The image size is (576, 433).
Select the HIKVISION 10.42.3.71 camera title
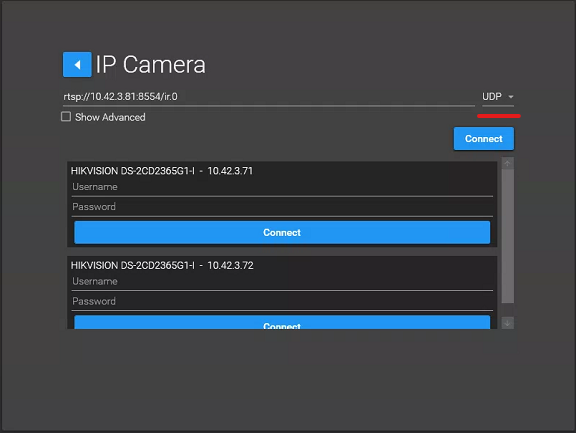162,171
